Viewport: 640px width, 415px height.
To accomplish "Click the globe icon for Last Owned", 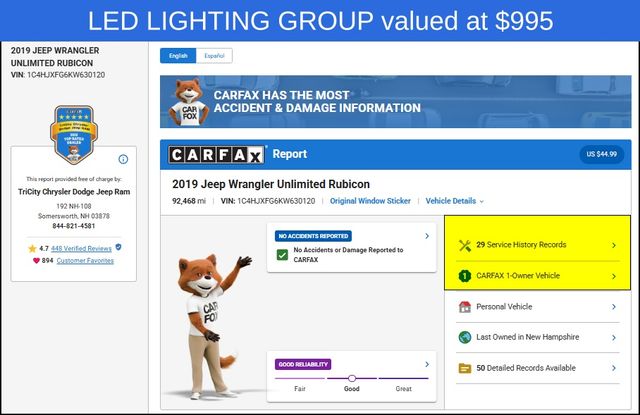I will point(465,337).
